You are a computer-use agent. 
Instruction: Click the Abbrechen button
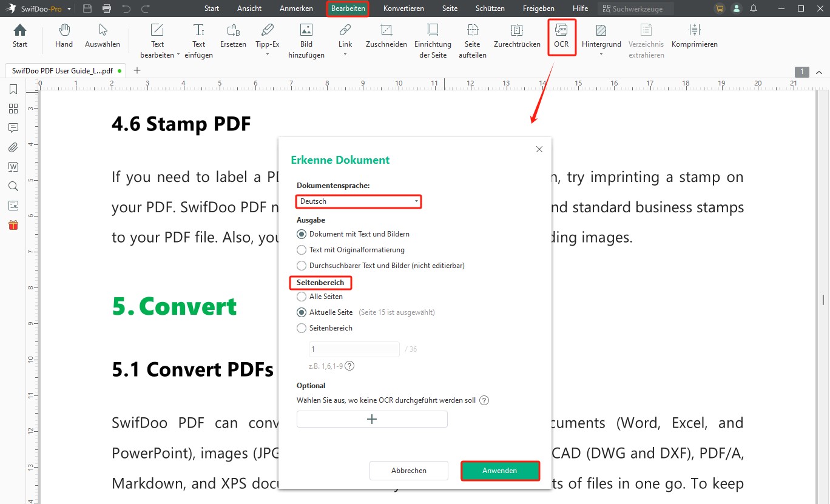[x=409, y=471]
